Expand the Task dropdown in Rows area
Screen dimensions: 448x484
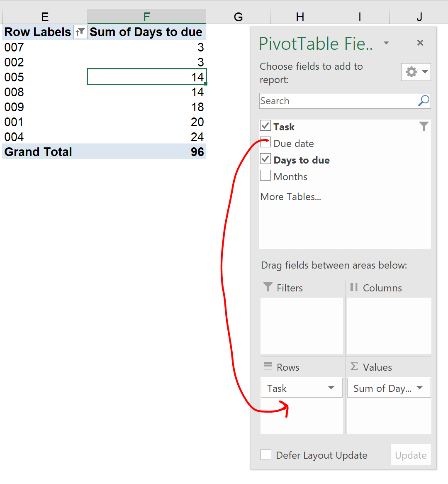pos(331,388)
